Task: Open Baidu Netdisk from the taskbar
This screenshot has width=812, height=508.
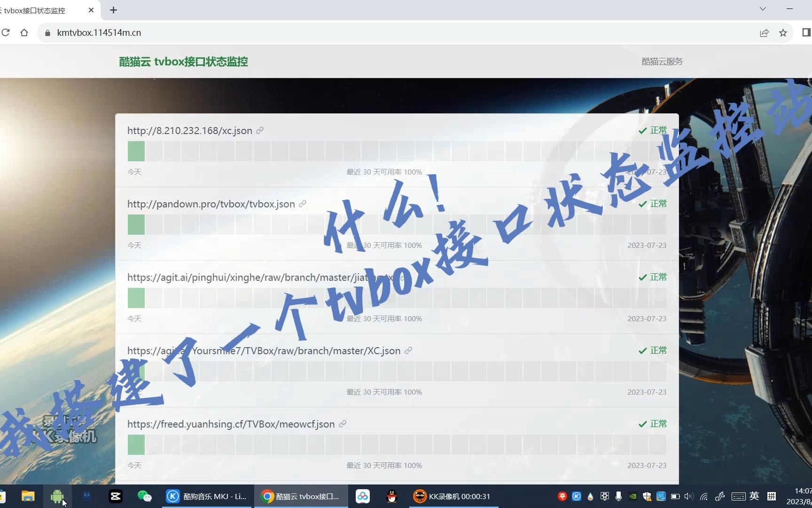Action: (x=363, y=496)
